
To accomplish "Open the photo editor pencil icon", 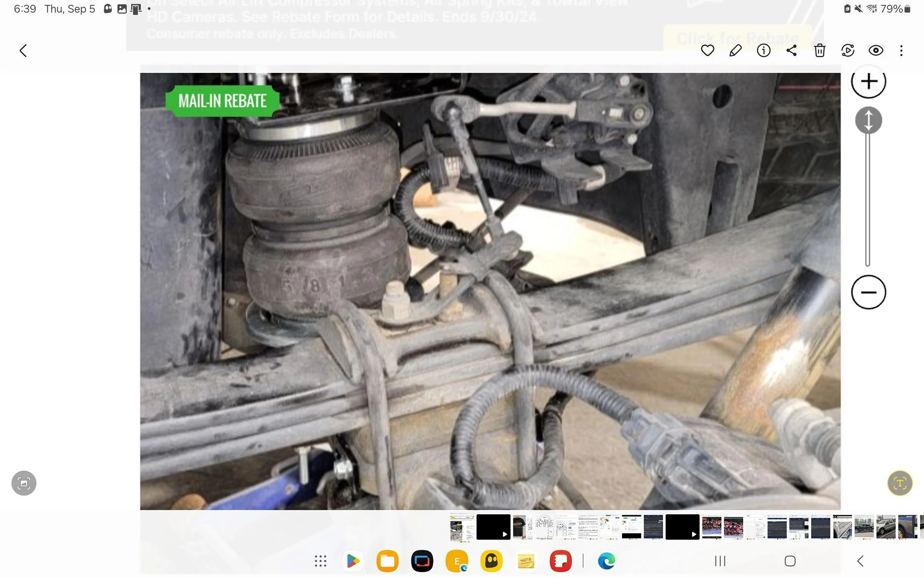I will pos(735,50).
